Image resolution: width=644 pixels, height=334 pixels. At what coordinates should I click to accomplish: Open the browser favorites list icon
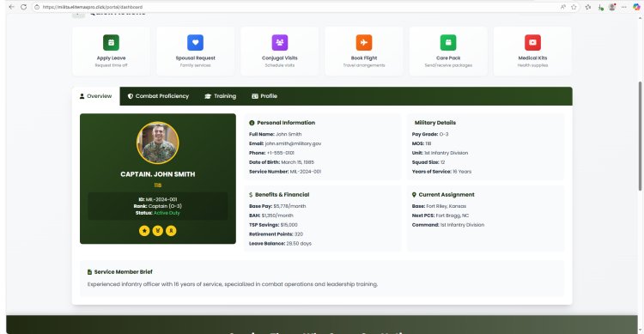click(588, 7)
